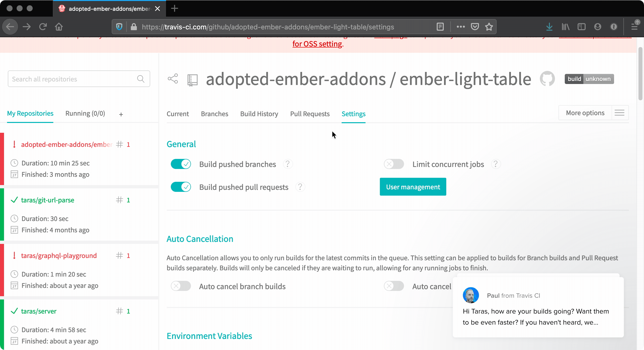Disable the Build pushed branches toggle
Image resolution: width=644 pixels, height=350 pixels.
[181, 164]
